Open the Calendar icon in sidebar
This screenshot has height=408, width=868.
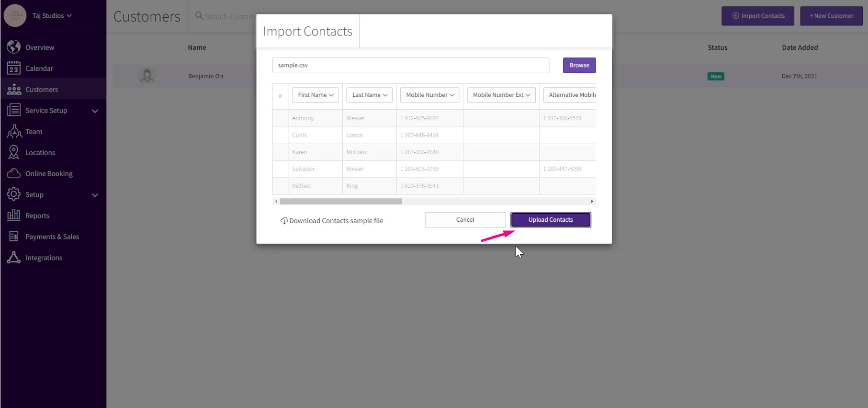[14, 68]
